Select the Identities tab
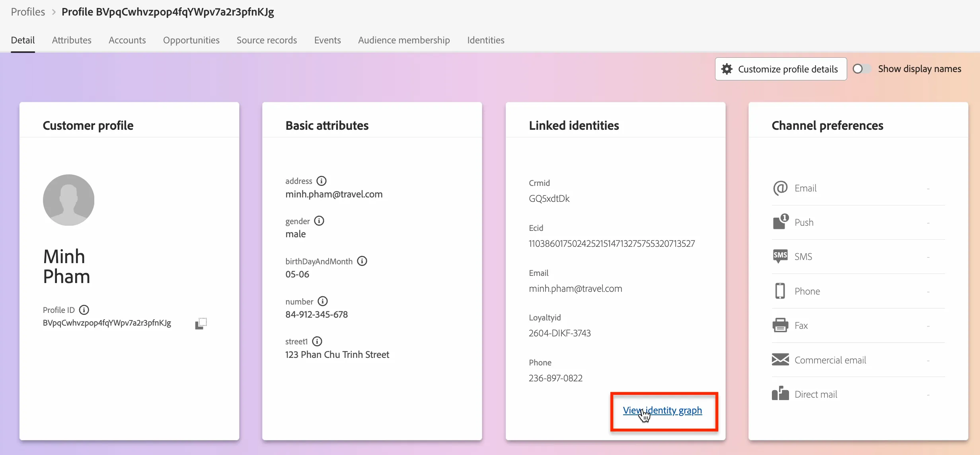980x455 pixels. [486, 40]
